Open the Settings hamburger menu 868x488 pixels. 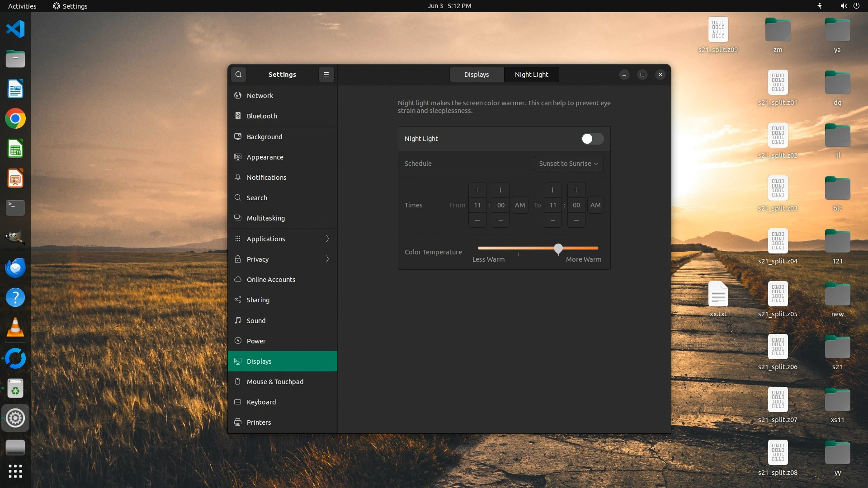326,75
